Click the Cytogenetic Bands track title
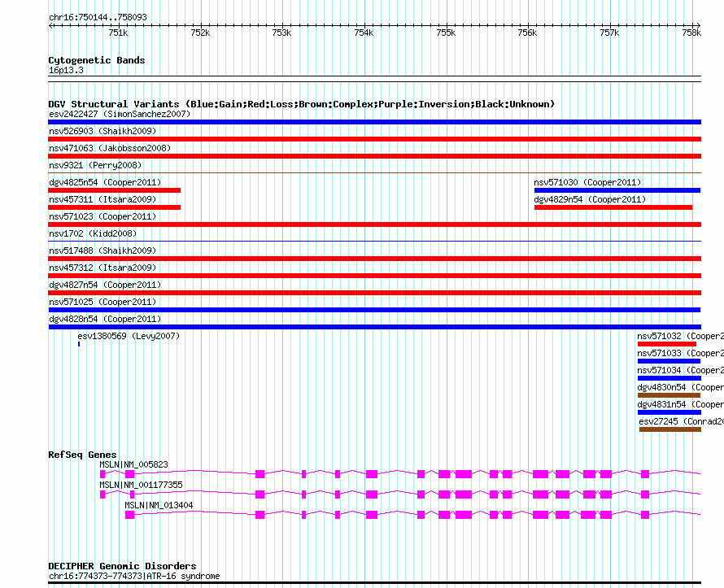Viewport: 724px width, 588px height. [x=97, y=60]
